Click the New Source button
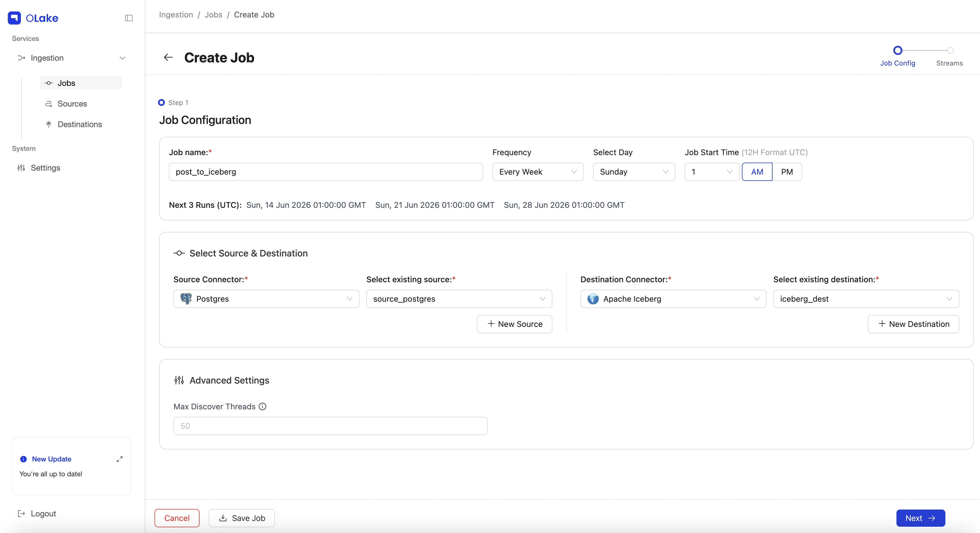 (x=514, y=324)
